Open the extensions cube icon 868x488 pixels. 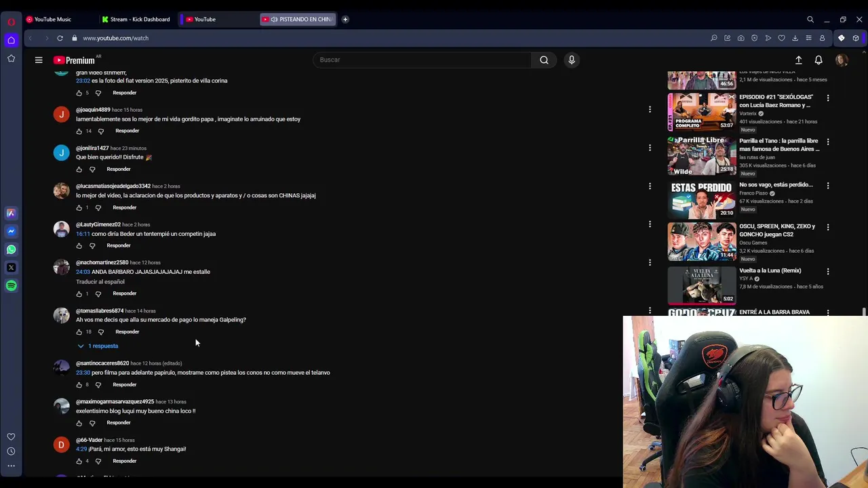[x=856, y=38]
